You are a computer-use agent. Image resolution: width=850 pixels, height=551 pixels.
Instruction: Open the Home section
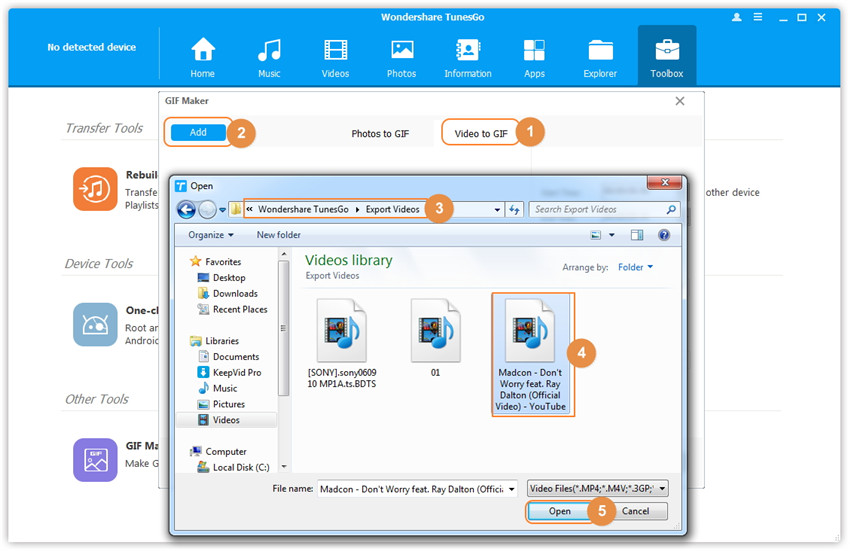pos(203,57)
